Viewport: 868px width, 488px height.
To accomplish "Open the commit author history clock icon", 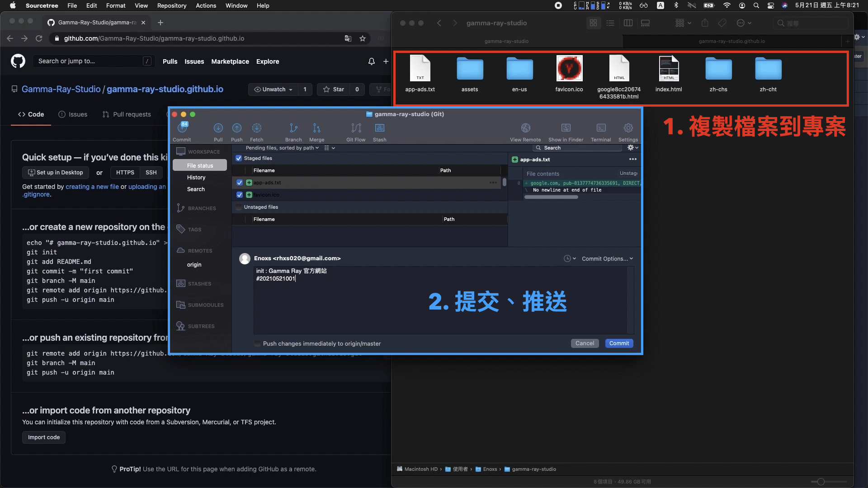I will 569,258.
